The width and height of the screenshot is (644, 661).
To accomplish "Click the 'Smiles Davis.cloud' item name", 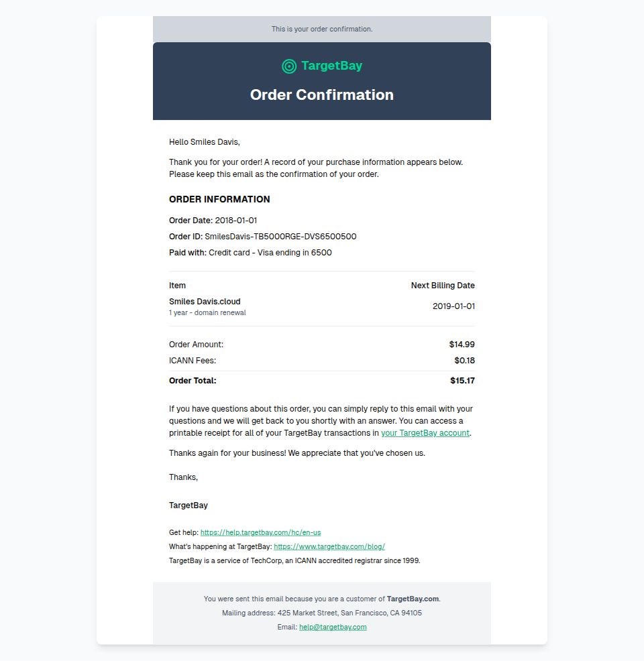I will point(205,302).
